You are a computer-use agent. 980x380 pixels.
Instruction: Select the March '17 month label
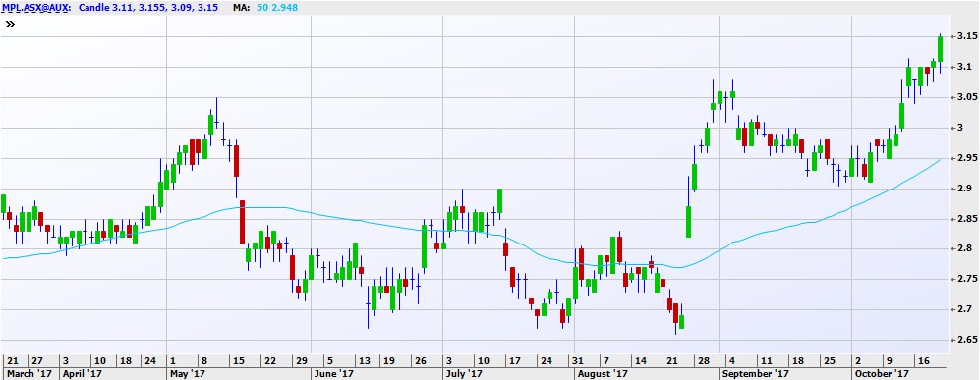29,373
